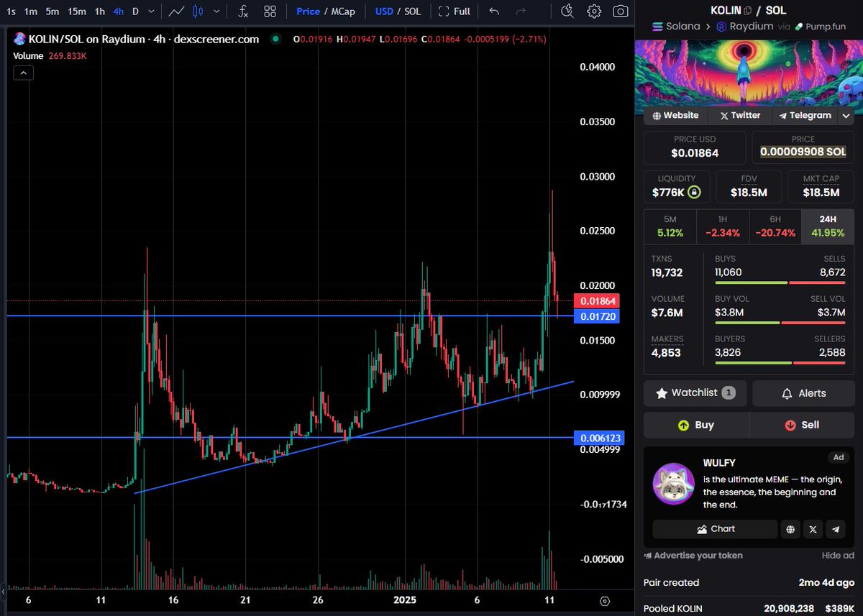Select the 1H stats tab
This screenshot has height=616, width=863.
tap(723, 226)
